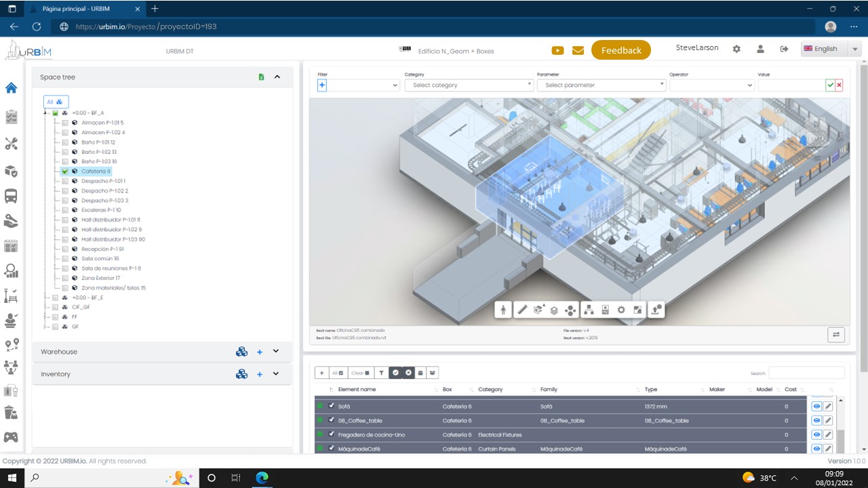The image size is (868, 488).
Task: Click the upload model tool in viewer
Action: pos(656,310)
